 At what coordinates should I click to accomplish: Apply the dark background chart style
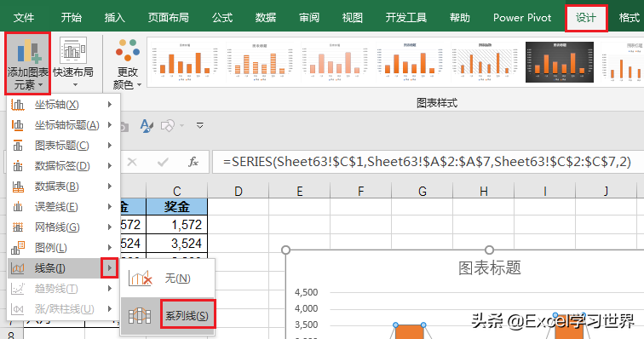(x=560, y=61)
